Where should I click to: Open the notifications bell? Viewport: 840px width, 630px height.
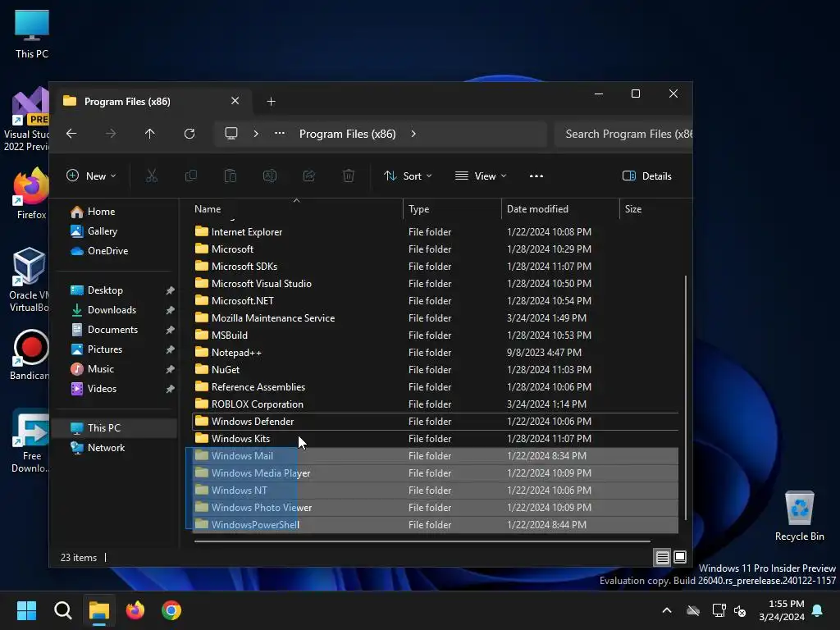(818, 610)
